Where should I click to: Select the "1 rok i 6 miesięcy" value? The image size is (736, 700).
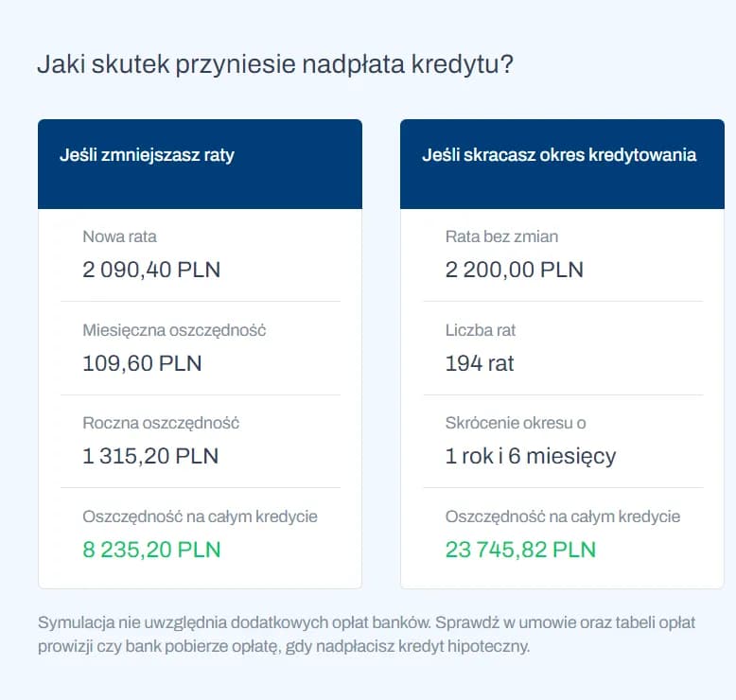pyautogui.click(x=531, y=456)
